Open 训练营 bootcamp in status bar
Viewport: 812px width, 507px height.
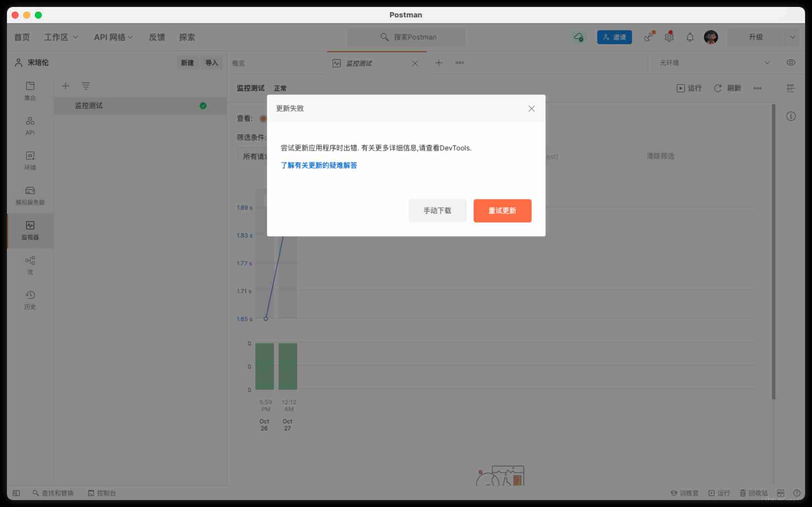point(684,493)
